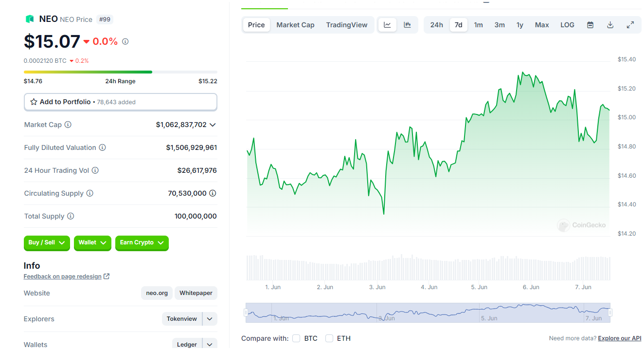Grab right handle of chart range navigator
The width and height of the screenshot is (644, 350).
pos(610,313)
